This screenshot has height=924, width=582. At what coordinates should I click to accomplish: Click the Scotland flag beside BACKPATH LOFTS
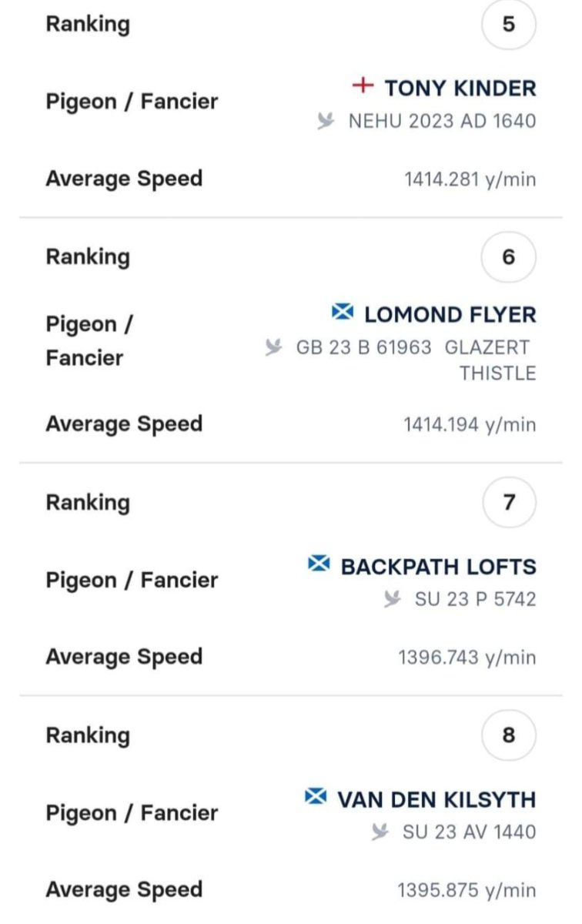319,564
